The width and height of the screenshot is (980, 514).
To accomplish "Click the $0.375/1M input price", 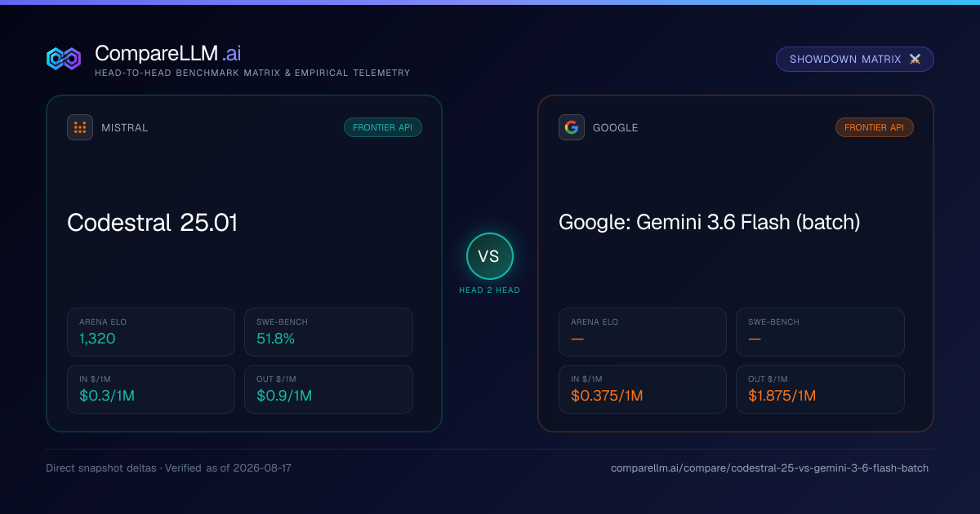I will point(607,396).
